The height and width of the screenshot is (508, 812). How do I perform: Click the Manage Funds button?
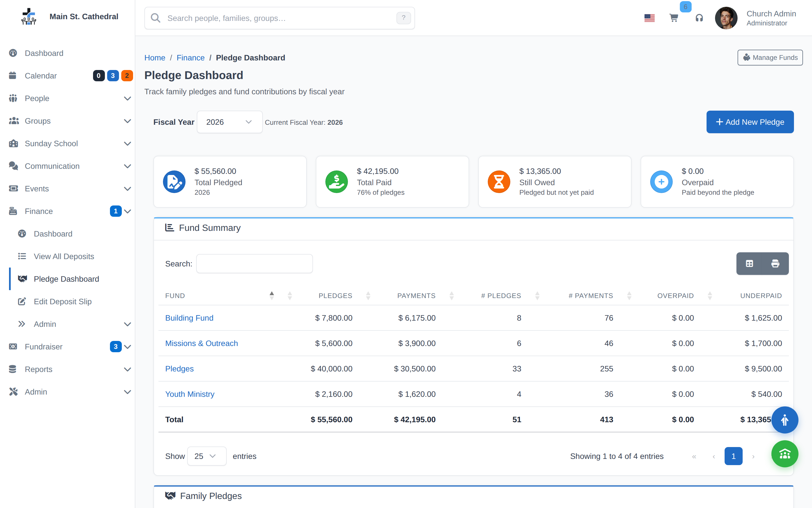[x=770, y=58]
